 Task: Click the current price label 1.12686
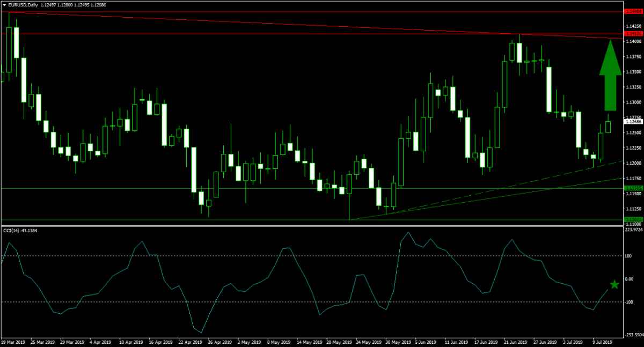tap(633, 122)
